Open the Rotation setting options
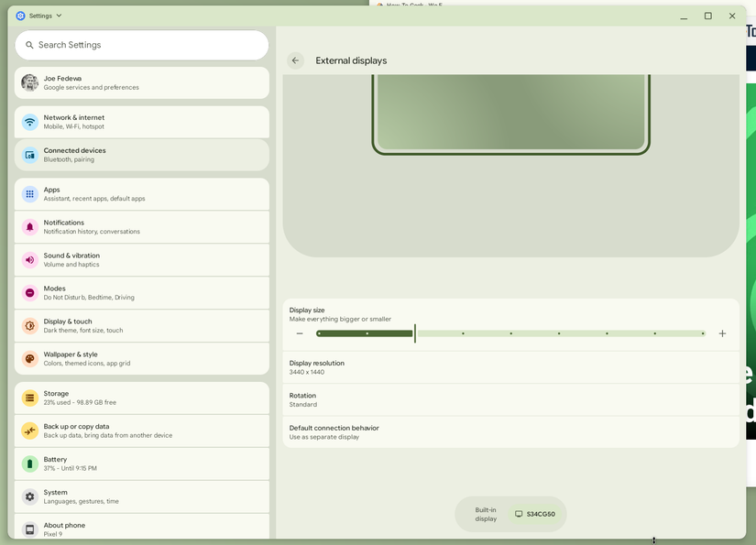The height and width of the screenshot is (545, 756). pos(511,399)
